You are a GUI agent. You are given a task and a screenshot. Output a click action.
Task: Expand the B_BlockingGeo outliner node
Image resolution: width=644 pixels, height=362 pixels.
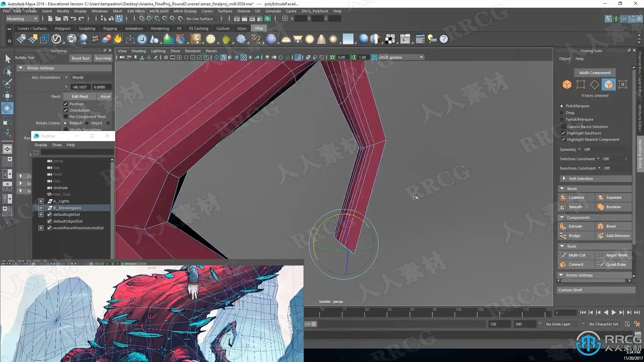click(x=41, y=208)
